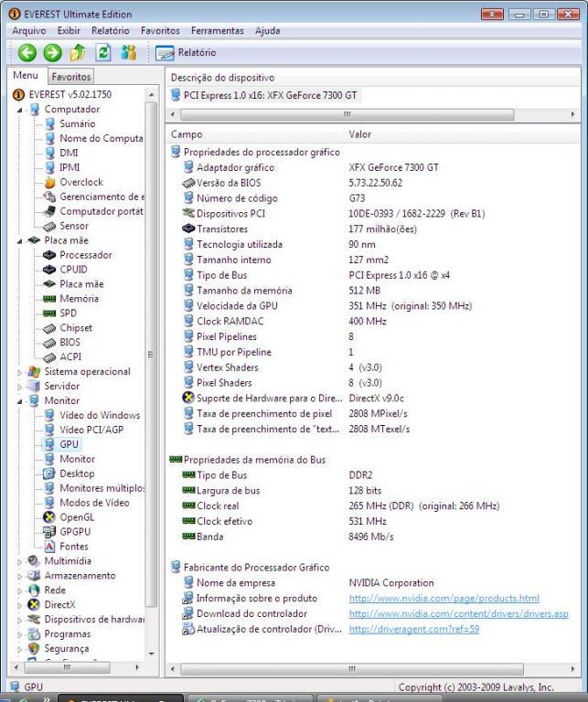
Task: Expand the Armazenamento tree node
Action: pyautogui.click(x=19, y=576)
